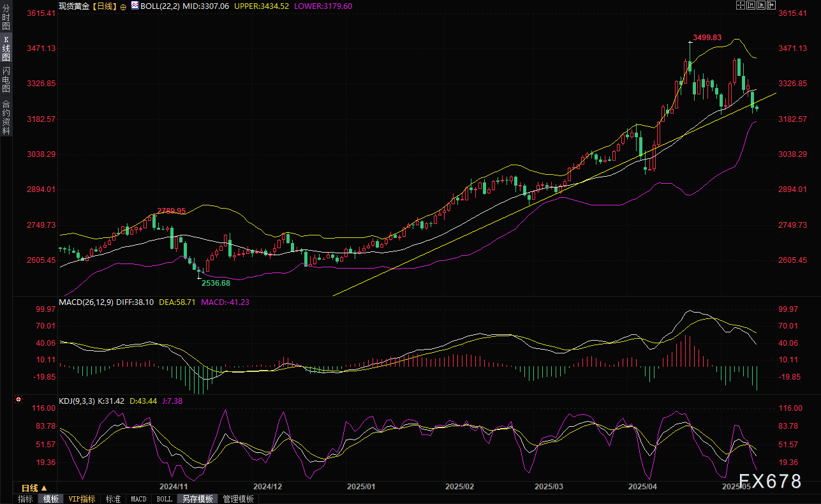Viewport: 821px width, 504px height.
Task: Click the 指标 tab at the bottom
Action: coord(26,499)
